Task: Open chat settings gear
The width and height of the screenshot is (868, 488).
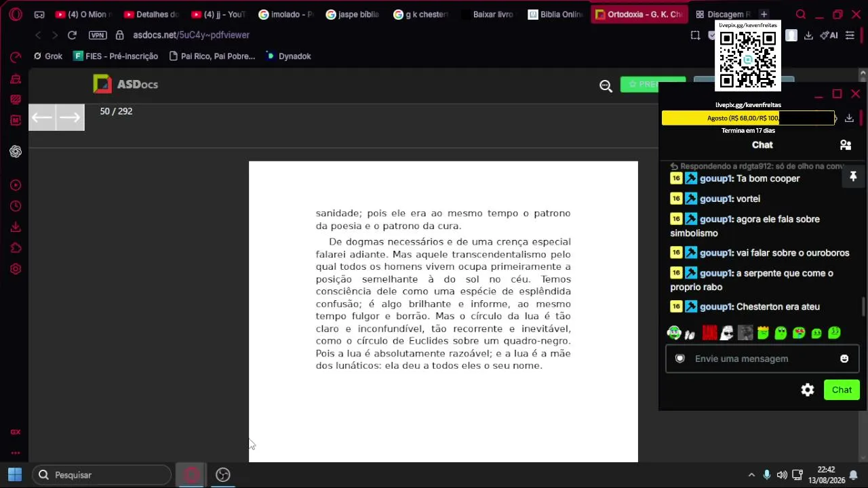Action: pyautogui.click(x=807, y=390)
